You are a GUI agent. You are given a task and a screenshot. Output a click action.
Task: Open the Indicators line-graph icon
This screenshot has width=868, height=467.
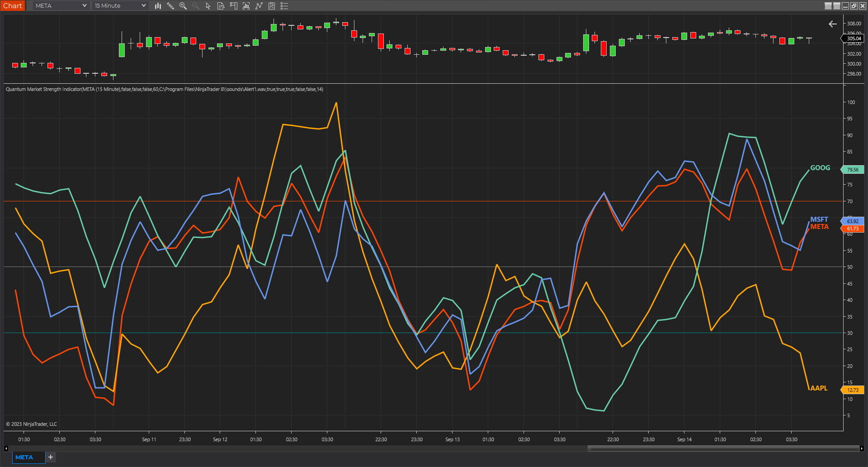click(259, 6)
